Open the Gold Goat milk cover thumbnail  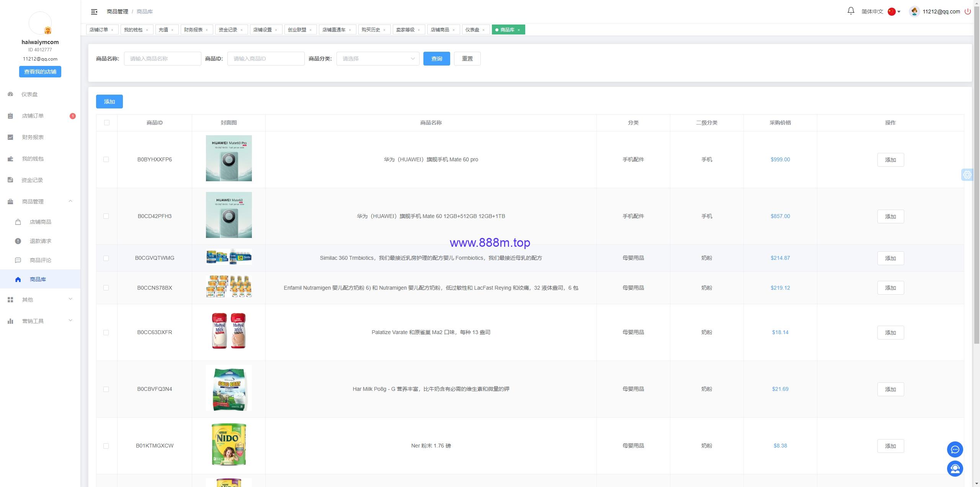point(229,389)
